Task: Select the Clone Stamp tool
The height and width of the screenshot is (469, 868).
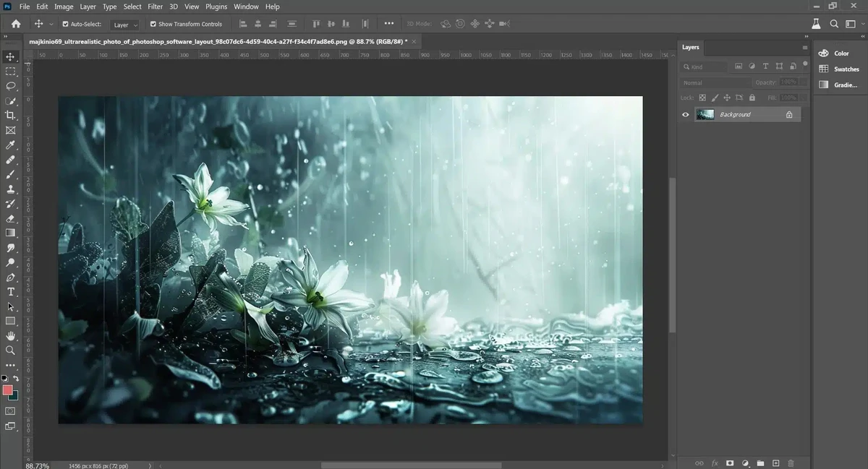Action: click(11, 189)
